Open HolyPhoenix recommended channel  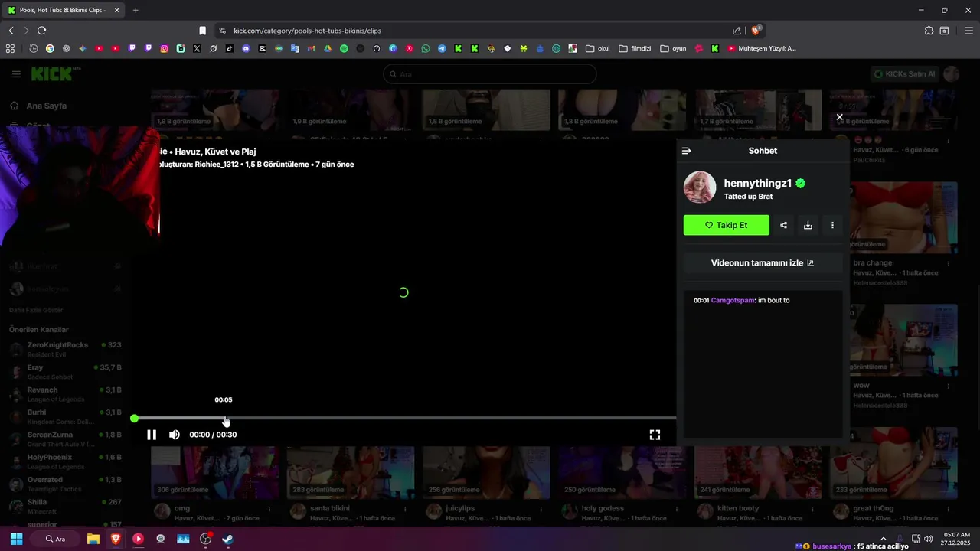point(65,461)
